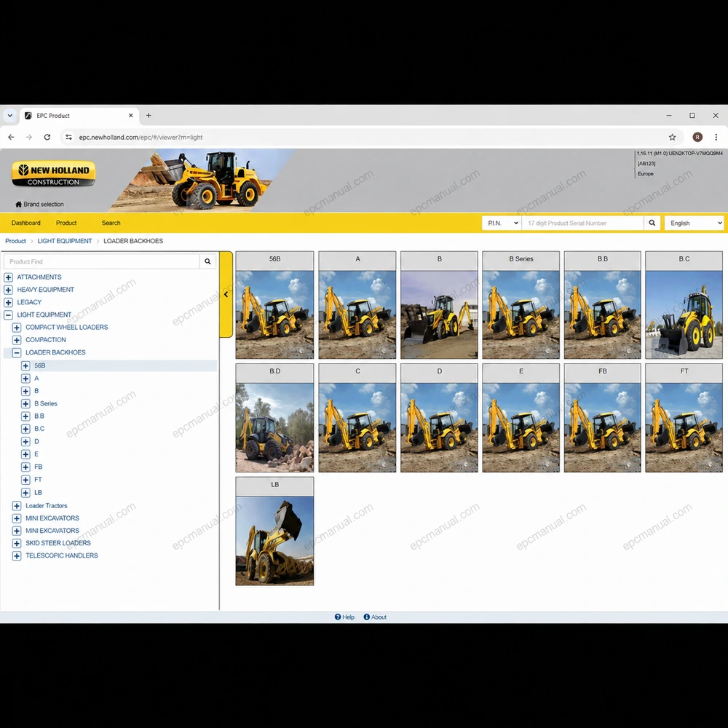The width and height of the screenshot is (728, 728).
Task: Click the 17 digit Product Serial Number field
Action: tap(582, 223)
